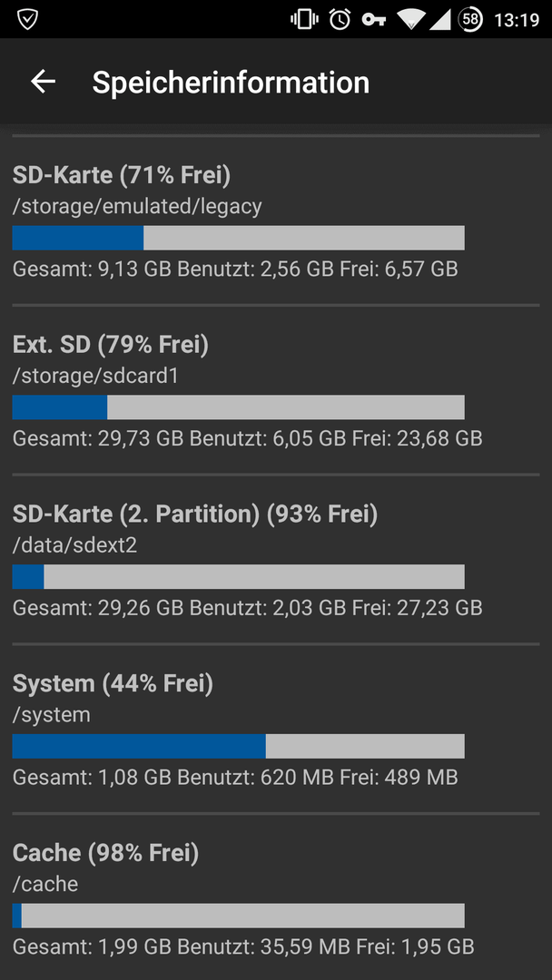Open SD-Karte (71% Frei) entry
The image size is (552, 980).
pyautogui.click(x=122, y=174)
